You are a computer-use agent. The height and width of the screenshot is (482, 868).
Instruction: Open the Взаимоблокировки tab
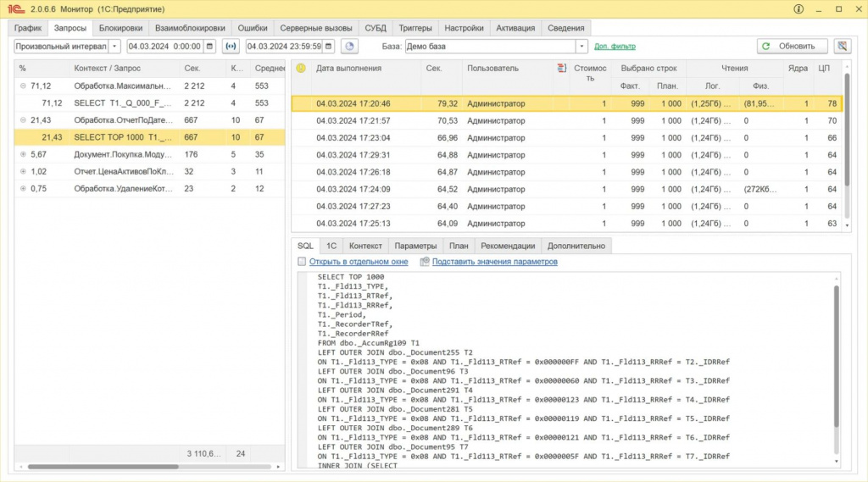(x=190, y=28)
